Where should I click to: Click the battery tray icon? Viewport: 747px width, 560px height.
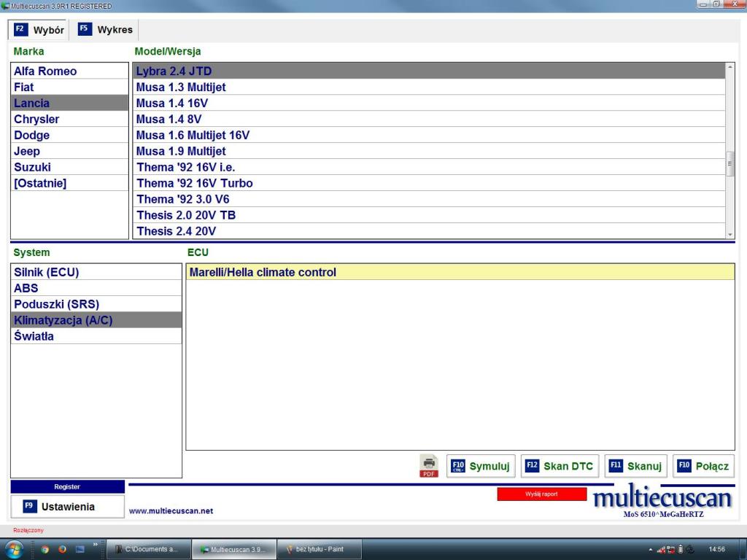pos(681,550)
